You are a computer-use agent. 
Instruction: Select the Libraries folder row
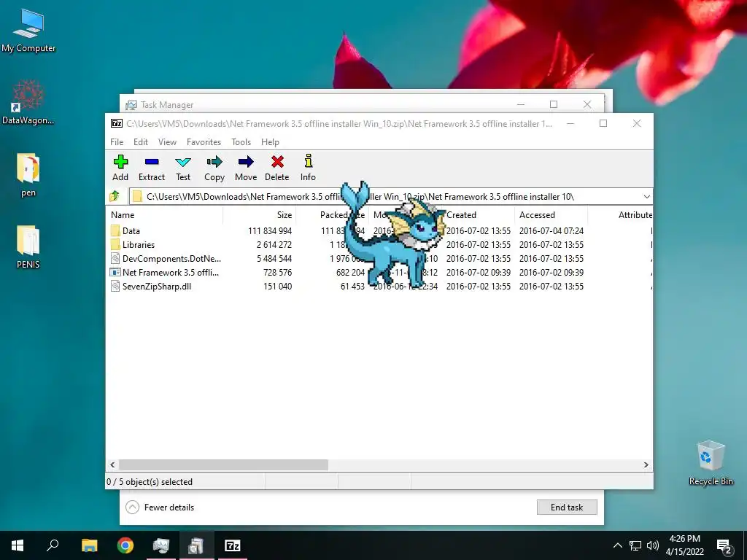click(379, 245)
